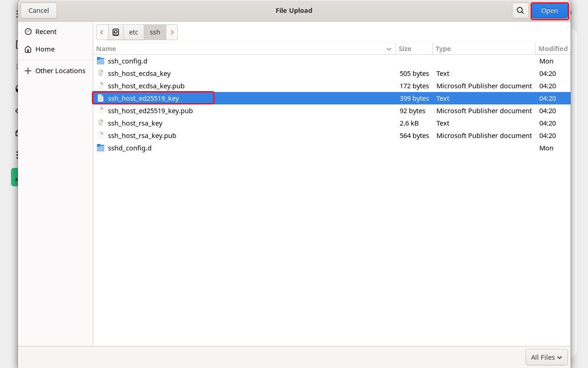
Task: Click the root disk icon in path bar
Action: [x=116, y=32]
